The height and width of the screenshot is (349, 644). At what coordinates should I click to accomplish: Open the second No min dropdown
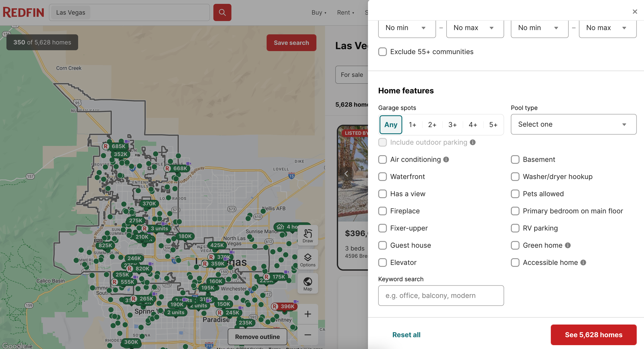pyautogui.click(x=539, y=28)
